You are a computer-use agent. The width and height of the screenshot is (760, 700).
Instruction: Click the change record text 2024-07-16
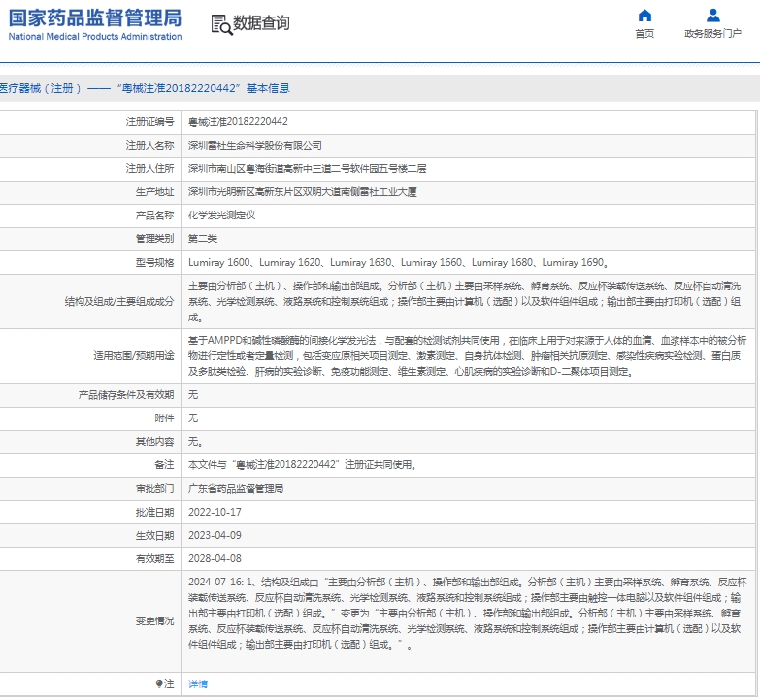click(467, 614)
